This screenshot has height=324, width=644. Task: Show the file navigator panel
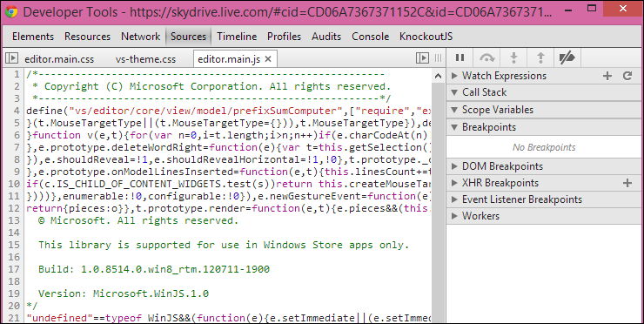click(x=11, y=58)
